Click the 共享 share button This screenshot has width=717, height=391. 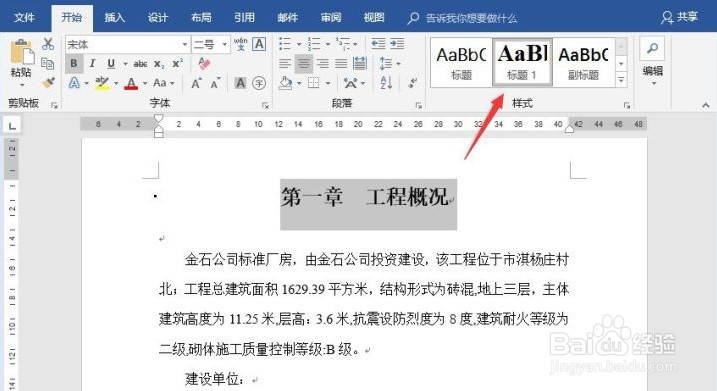point(680,17)
